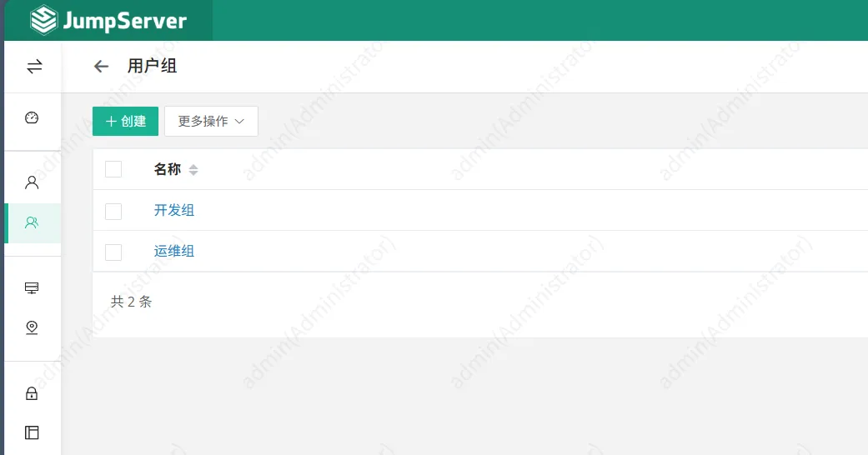The width and height of the screenshot is (868, 455).
Task: Tick the checkbox for 开发组
Action: 113,212
